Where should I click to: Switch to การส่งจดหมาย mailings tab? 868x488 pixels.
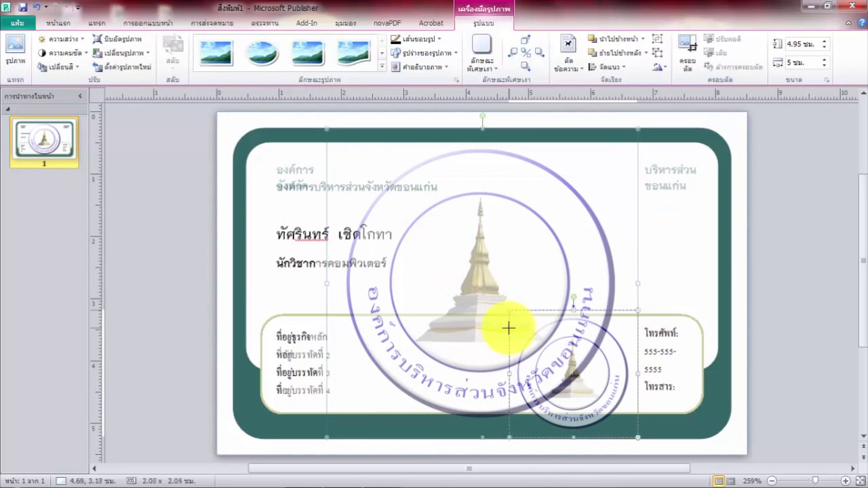click(x=212, y=23)
